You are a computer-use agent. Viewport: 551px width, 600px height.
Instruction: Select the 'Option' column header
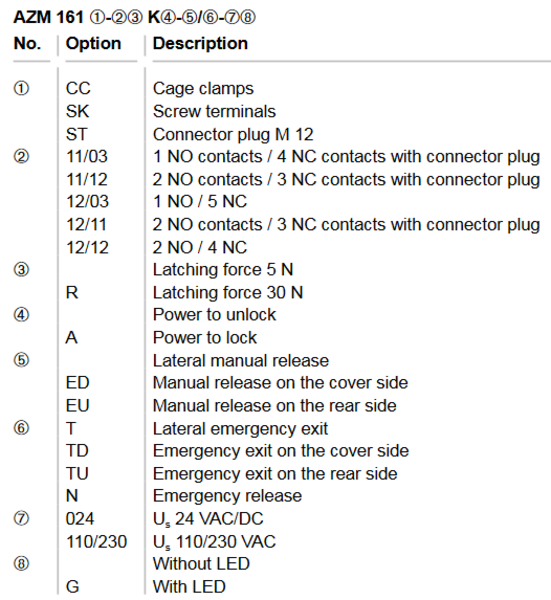[93, 44]
